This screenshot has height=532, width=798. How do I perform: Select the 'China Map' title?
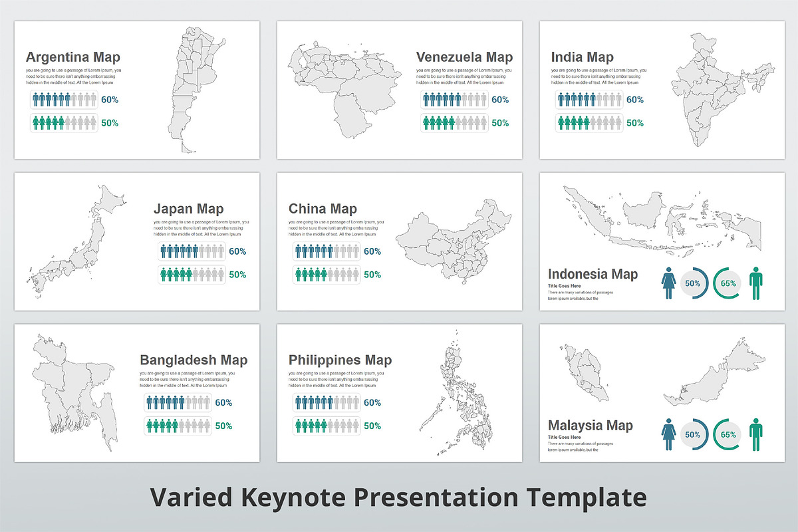click(x=323, y=209)
